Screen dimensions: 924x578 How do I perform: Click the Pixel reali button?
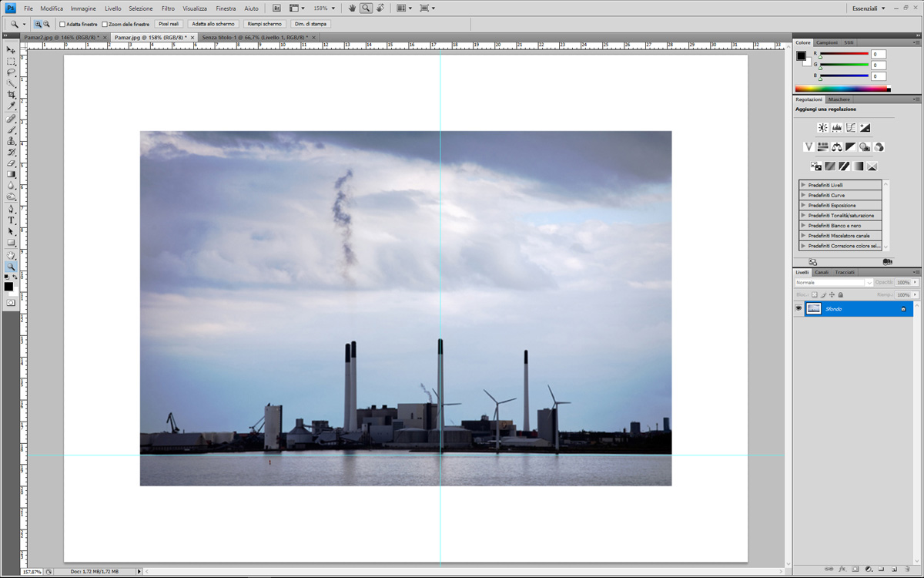(169, 24)
